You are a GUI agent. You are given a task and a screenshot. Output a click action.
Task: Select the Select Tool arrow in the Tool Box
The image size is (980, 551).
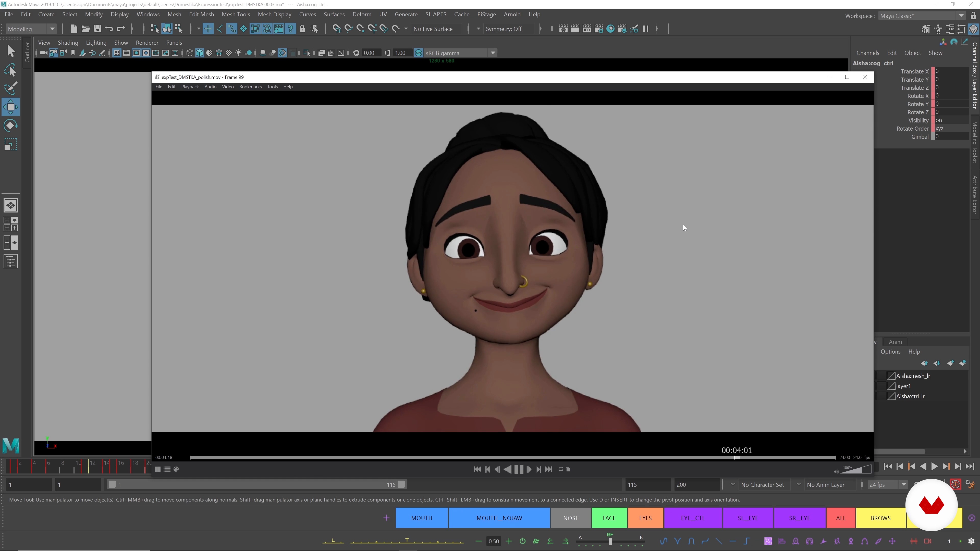(11, 51)
